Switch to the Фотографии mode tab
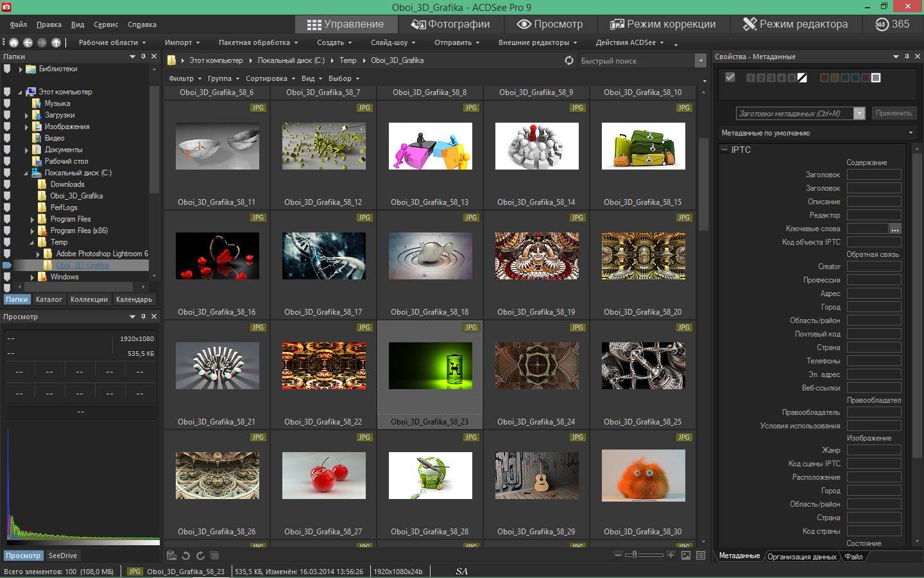Viewport: 924px width, 578px height. click(450, 24)
